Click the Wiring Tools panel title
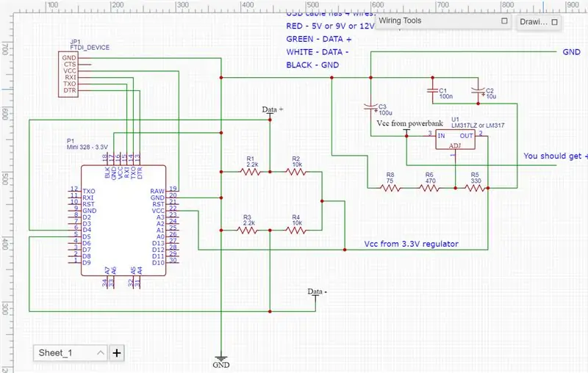588x373 pixels. coord(400,21)
